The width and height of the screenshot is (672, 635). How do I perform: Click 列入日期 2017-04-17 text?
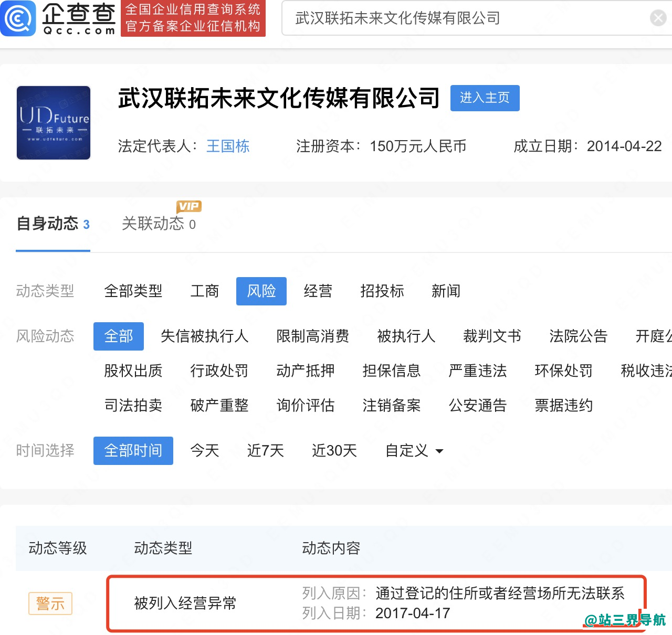[x=376, y=613]
